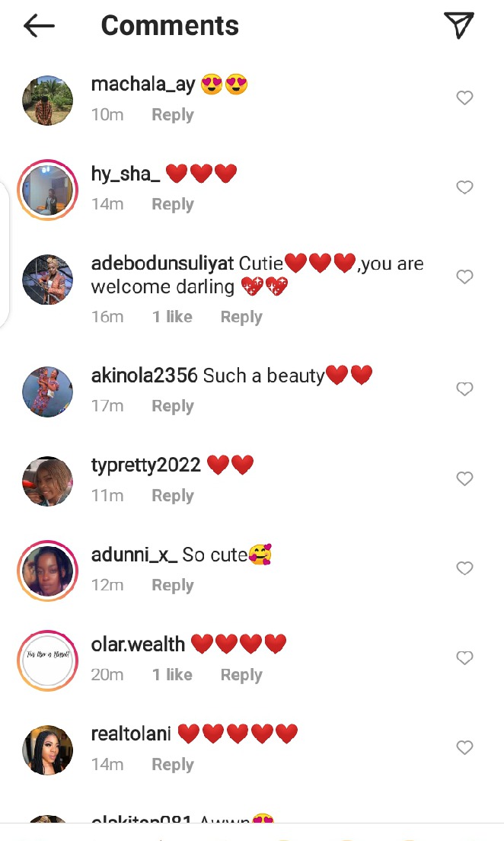Tap the heart next to adunni_x_ comment
The image size is (504, 841).
point(464,568)
